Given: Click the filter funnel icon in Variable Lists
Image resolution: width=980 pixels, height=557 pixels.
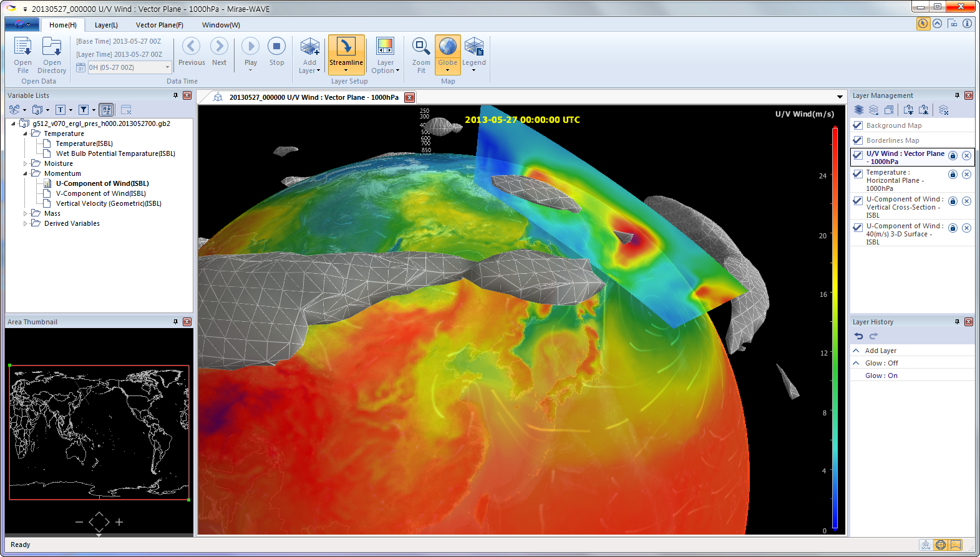Looking at the screenshot, I should 84,110.
